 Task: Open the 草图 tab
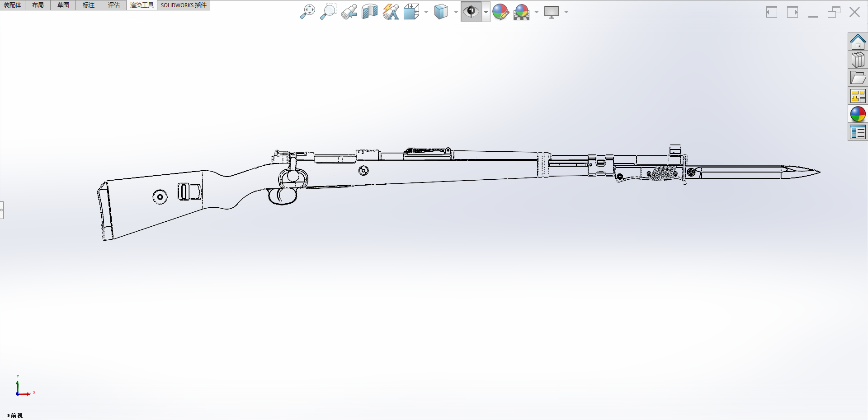pos(63,5)
